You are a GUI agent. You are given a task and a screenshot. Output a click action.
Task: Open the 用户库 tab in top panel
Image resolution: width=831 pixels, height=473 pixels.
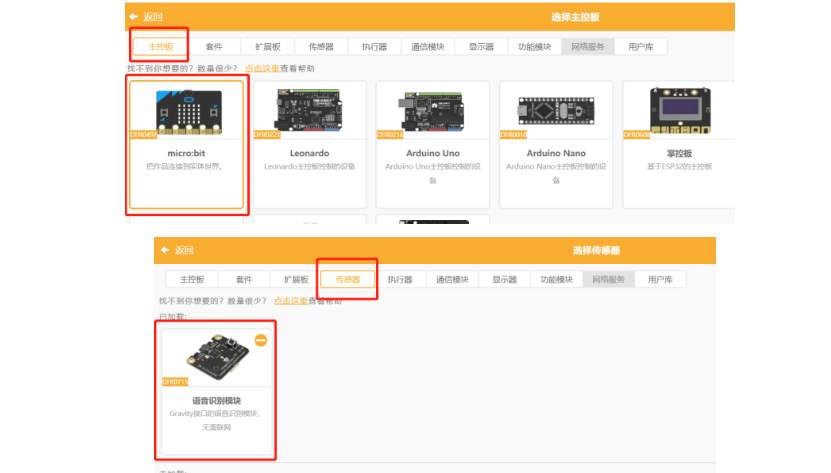point(641,47)
